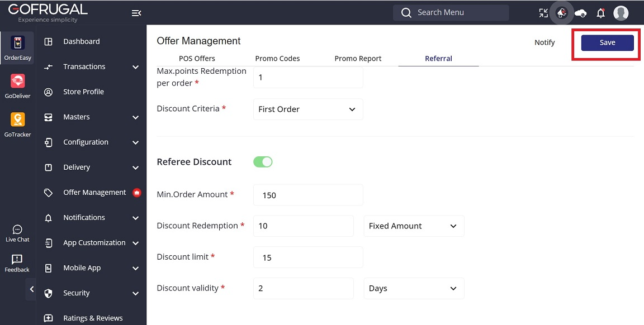Switch to the Promo Codes tab

(277, 58)
